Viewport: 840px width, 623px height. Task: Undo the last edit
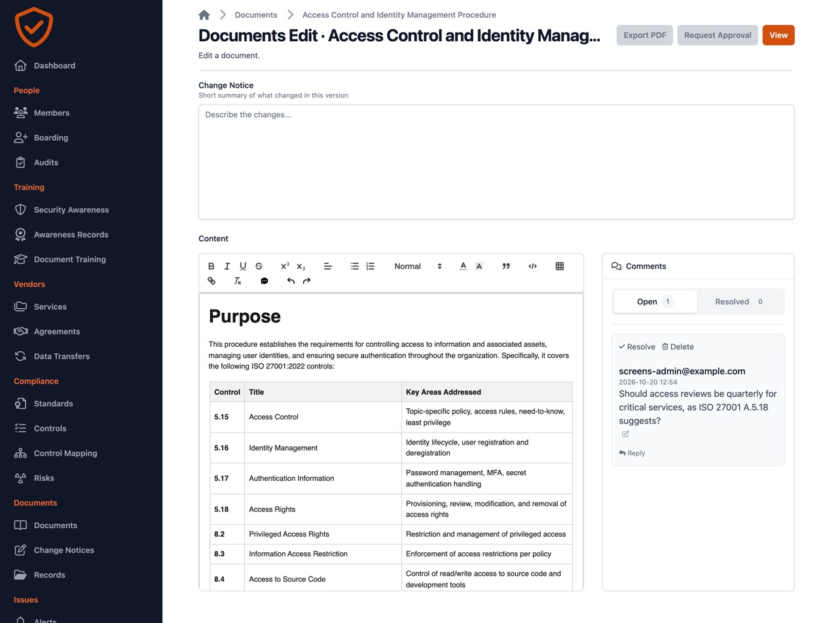pos(291,281)
